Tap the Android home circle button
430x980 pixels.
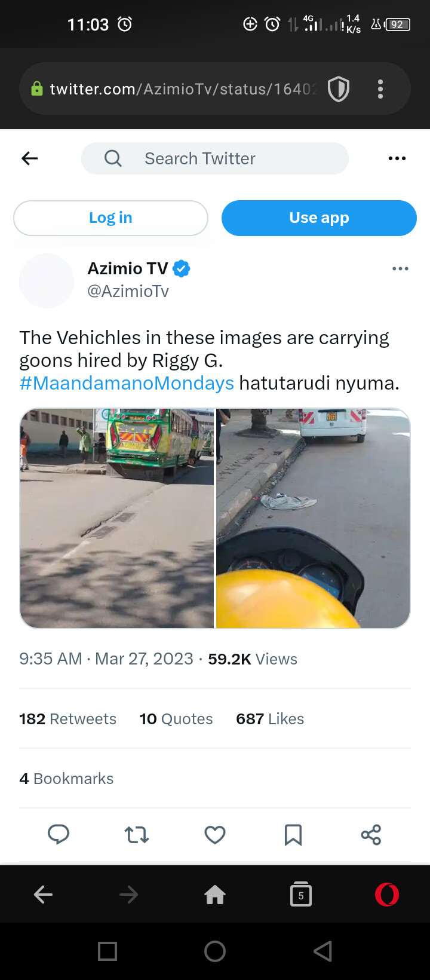point(215,951)
